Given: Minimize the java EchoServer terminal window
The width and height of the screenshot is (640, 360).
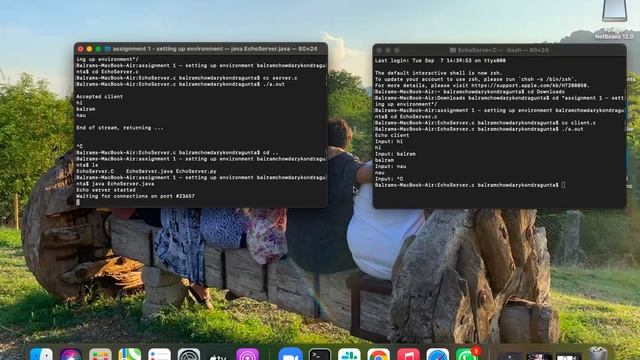Looking at the screenshot, I should (89, 49).
